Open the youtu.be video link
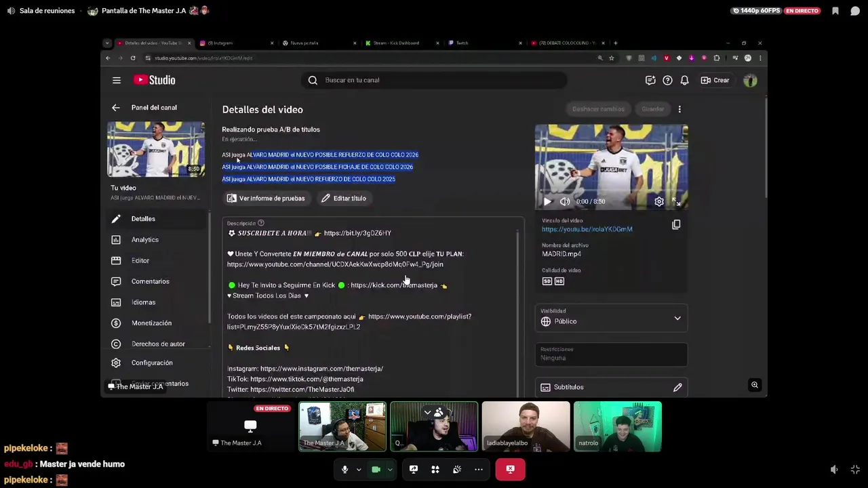The width and height of the screenshot is (868, 488). [587, 229]
